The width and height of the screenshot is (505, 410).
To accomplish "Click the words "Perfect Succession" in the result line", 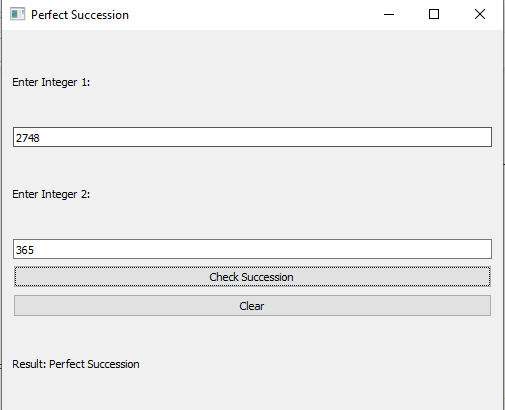I will (94, 364).
